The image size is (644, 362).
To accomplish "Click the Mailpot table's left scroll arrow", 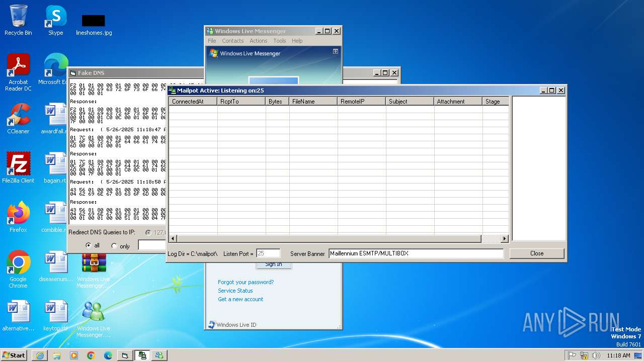I will (x=173, y=239).
